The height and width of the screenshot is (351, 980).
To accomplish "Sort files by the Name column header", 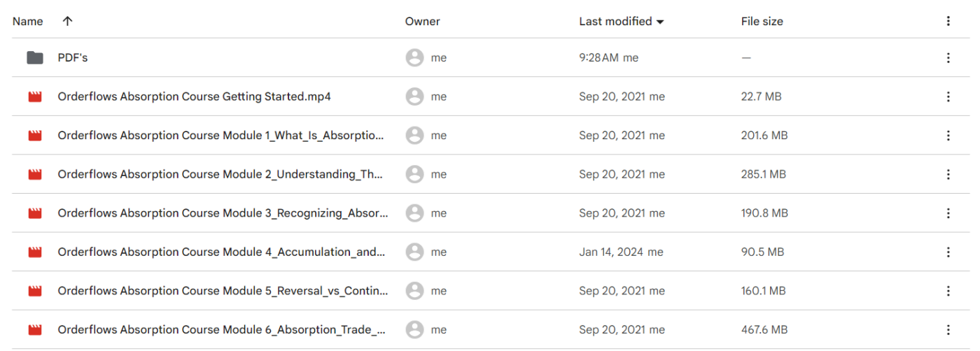I will click(x=28, y=21).
